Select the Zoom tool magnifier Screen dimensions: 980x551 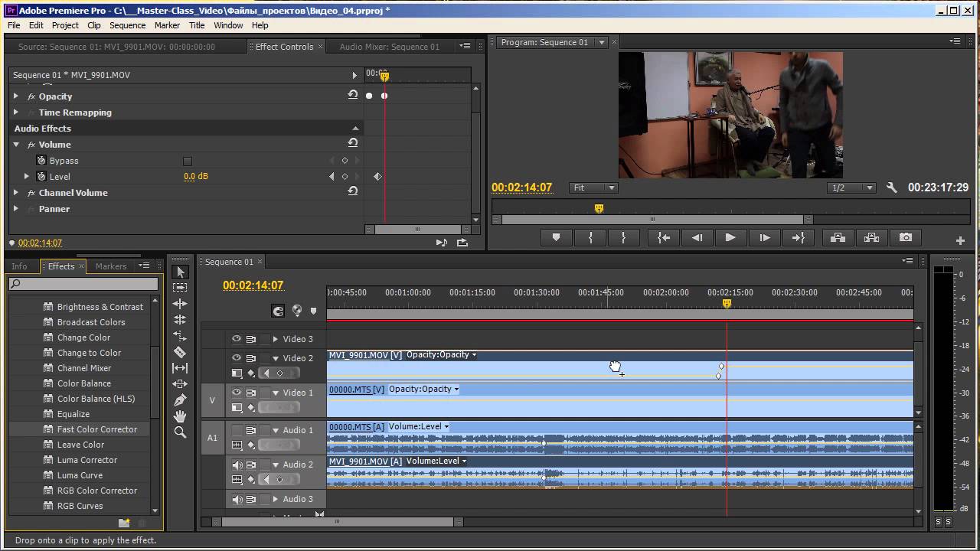180,432
